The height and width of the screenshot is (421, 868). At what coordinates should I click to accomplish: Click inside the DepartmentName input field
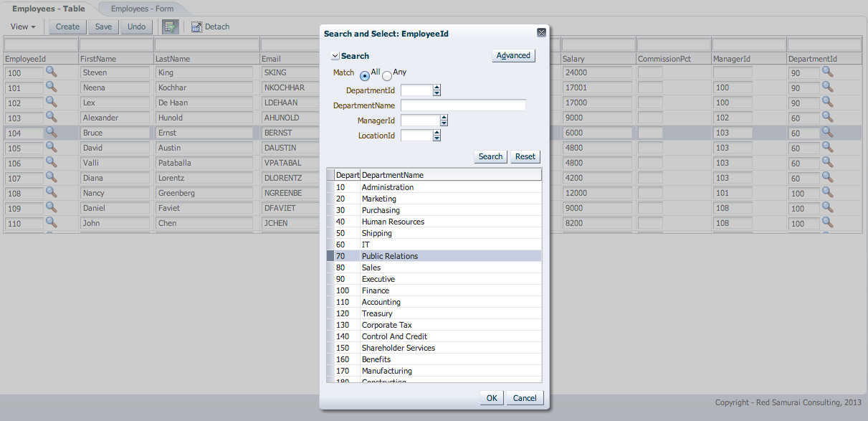click(x=463, y=105)
